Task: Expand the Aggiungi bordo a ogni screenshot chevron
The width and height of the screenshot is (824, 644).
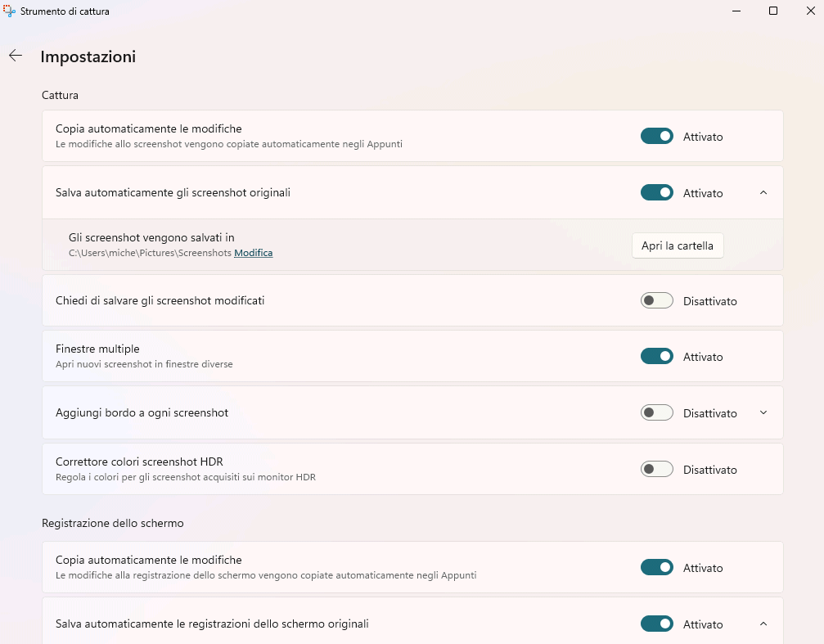Action: [763, 413]
